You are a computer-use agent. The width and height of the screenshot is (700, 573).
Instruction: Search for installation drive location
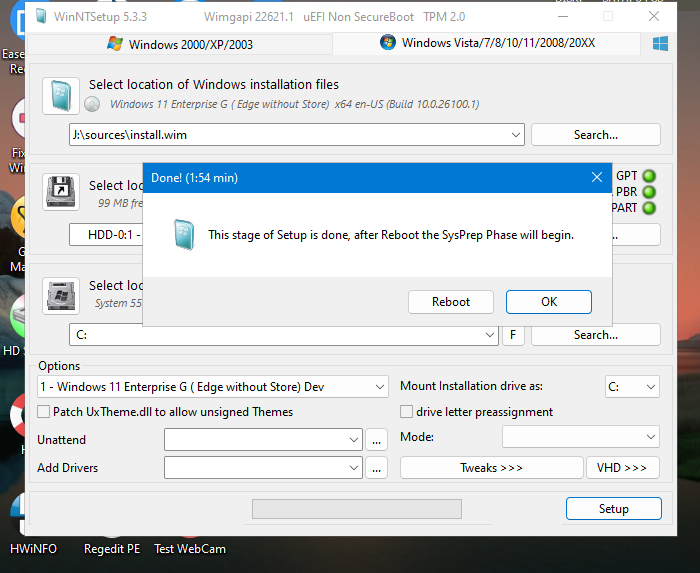click(596, 335)
